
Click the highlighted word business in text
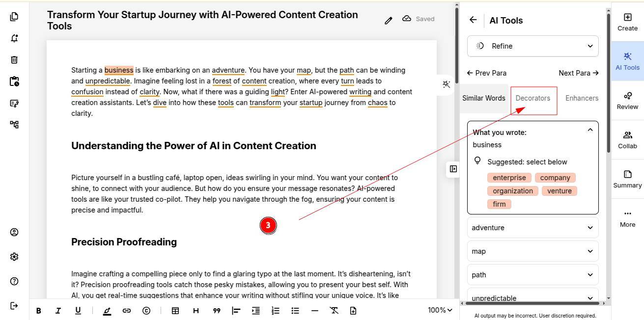point(119,70)
